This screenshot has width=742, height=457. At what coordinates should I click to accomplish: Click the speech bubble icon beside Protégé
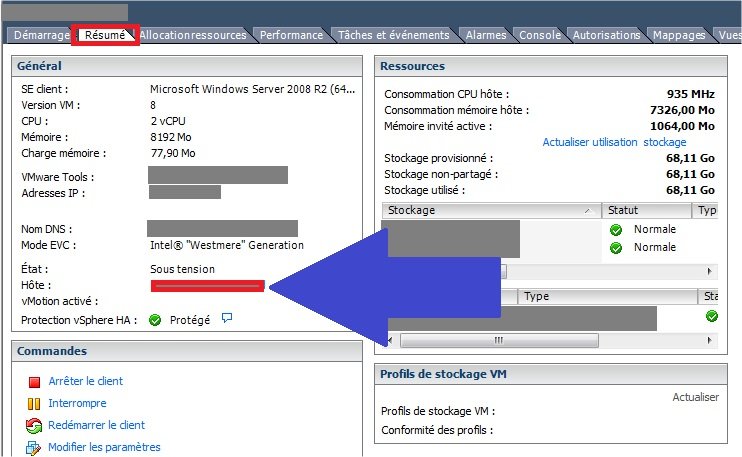[x=227, y=319]
